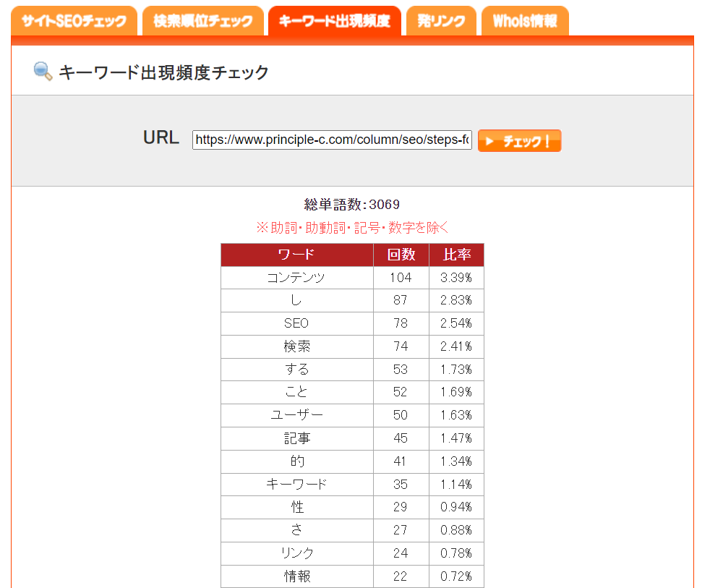Click the ユーザー word cell
This screenshot has width=710, height=588.
(296, 415)
